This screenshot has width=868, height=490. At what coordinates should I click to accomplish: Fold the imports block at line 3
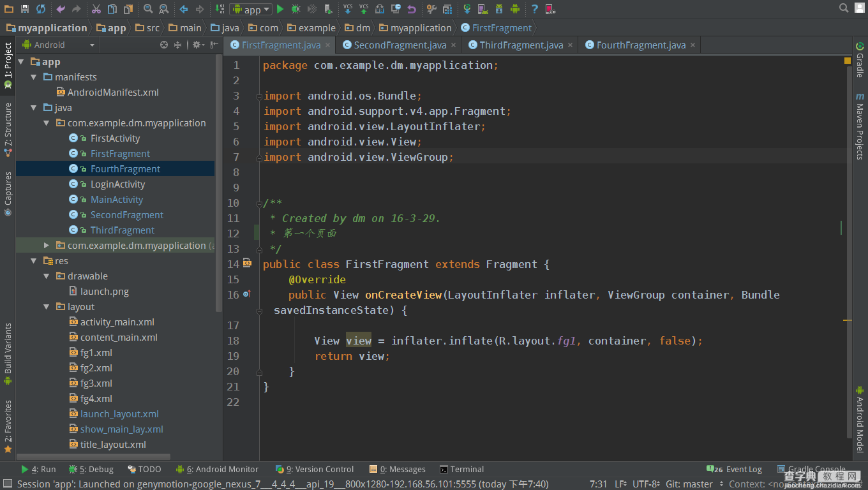[x=259, y=96]
